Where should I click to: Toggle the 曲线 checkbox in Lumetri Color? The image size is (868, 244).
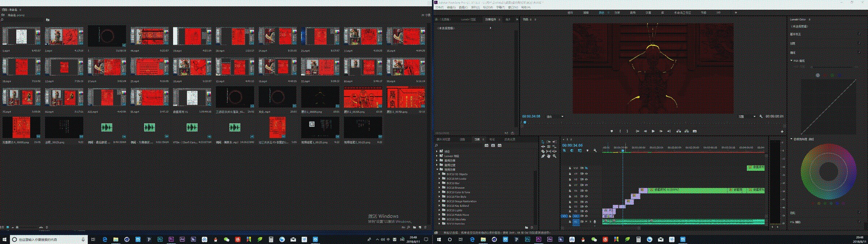[x=859, y=52]
